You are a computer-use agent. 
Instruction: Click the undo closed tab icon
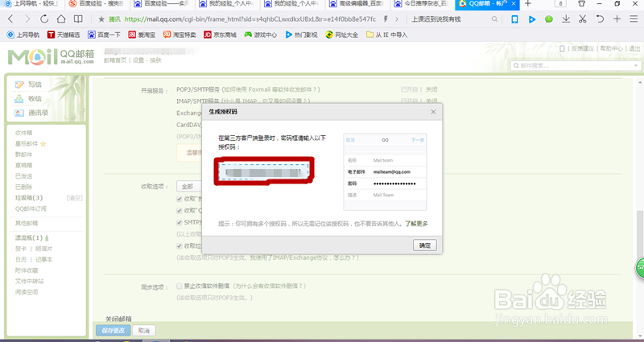[x=600, y=19]
